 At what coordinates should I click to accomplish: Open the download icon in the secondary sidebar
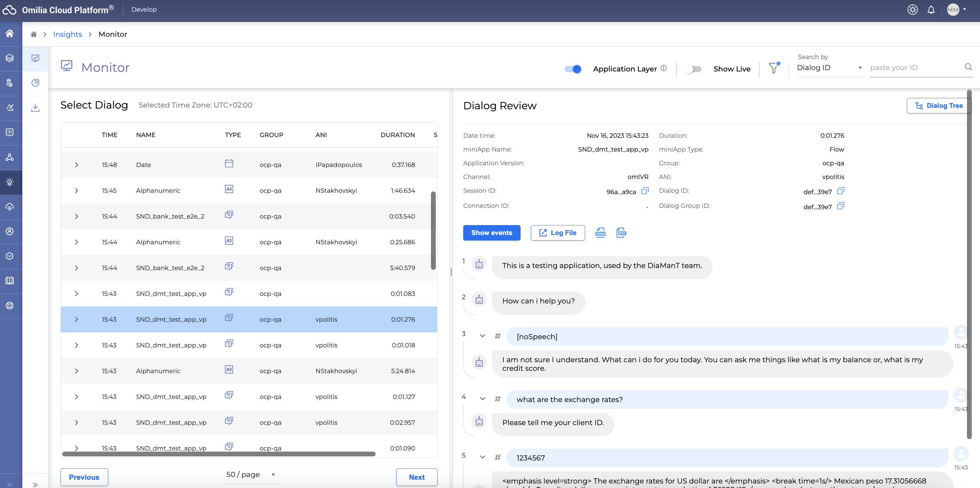click(x=35, y=108)
